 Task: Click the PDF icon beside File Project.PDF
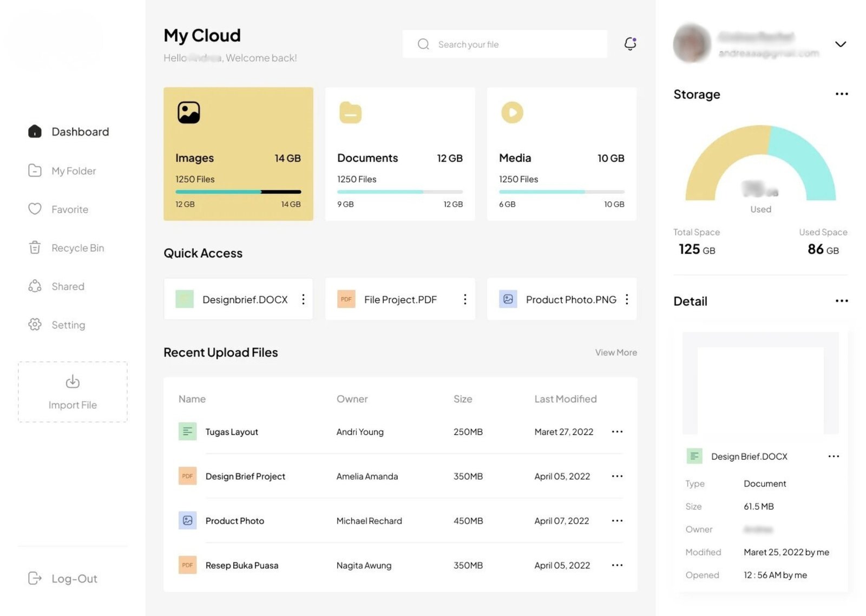tap(346, 299)
